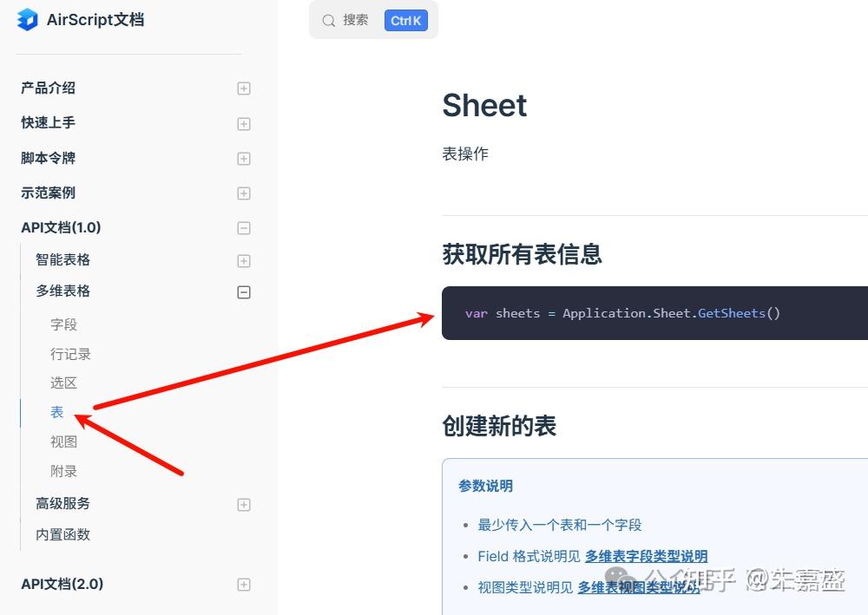Click the 表操作 description text
This screenshot has height=615, width=868.
[x=465, y=154]
